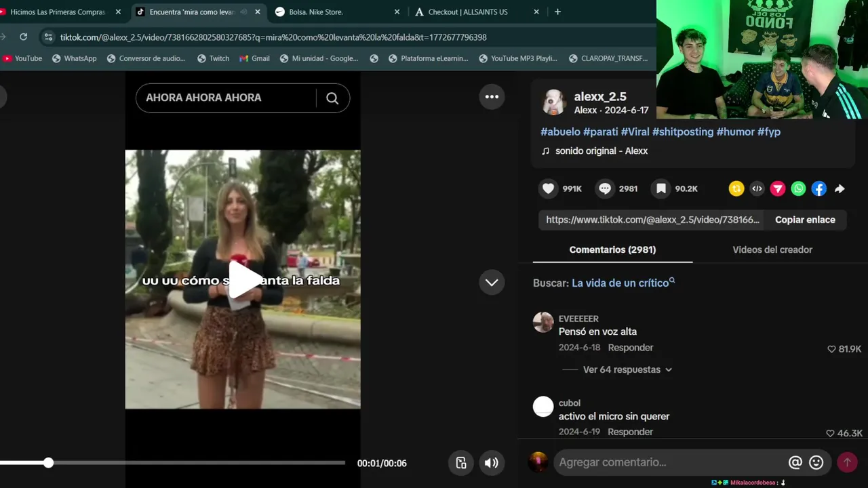Insert a mention with the @ icon
The height and width of the screenshot is (488, 868).
[x=795, y=462]
